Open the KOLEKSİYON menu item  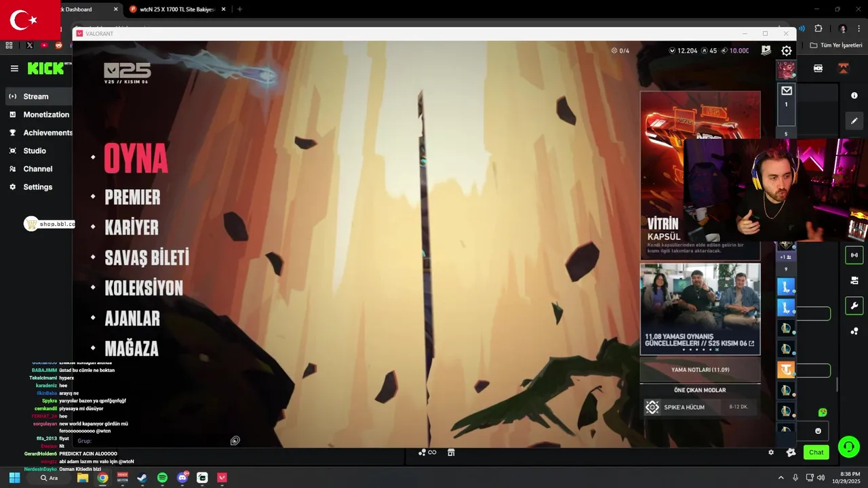(144, 288)
